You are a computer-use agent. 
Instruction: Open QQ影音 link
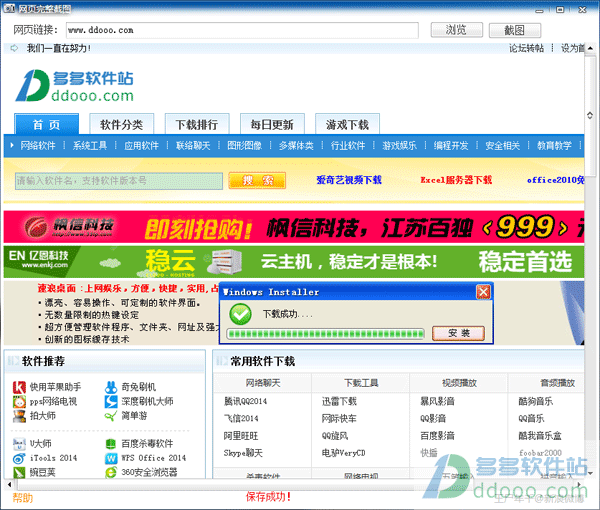coord(433,419)
